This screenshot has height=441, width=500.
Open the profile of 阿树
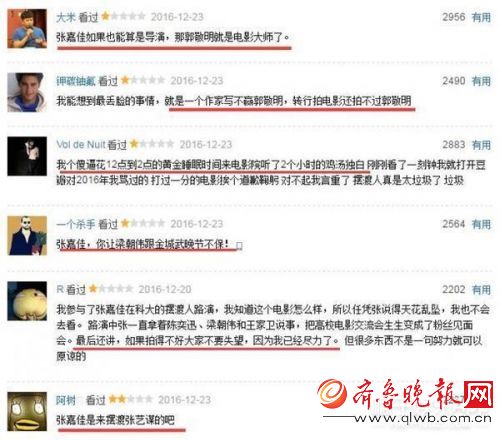point(66,400)
